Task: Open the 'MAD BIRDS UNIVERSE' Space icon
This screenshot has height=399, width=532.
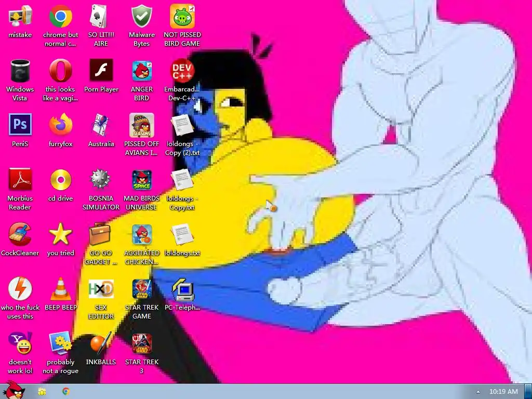Action: [x=141, y=180]
